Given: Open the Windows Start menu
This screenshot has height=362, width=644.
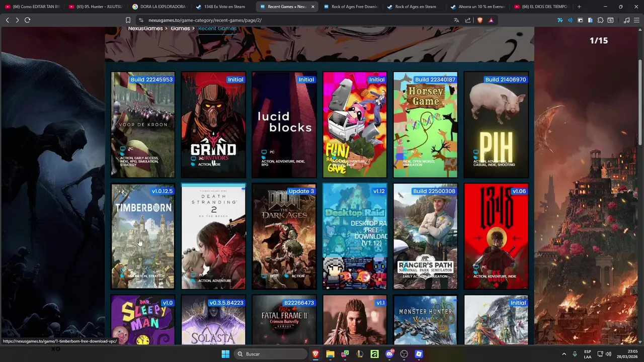Looking at the screenshot, I should point(225,354).
